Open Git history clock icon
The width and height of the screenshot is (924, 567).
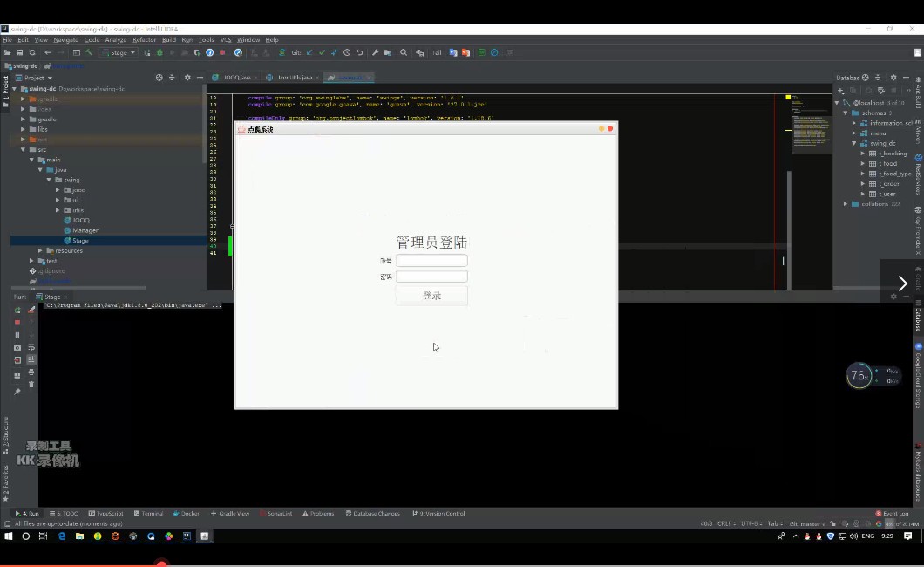click(x=347, y=52)
